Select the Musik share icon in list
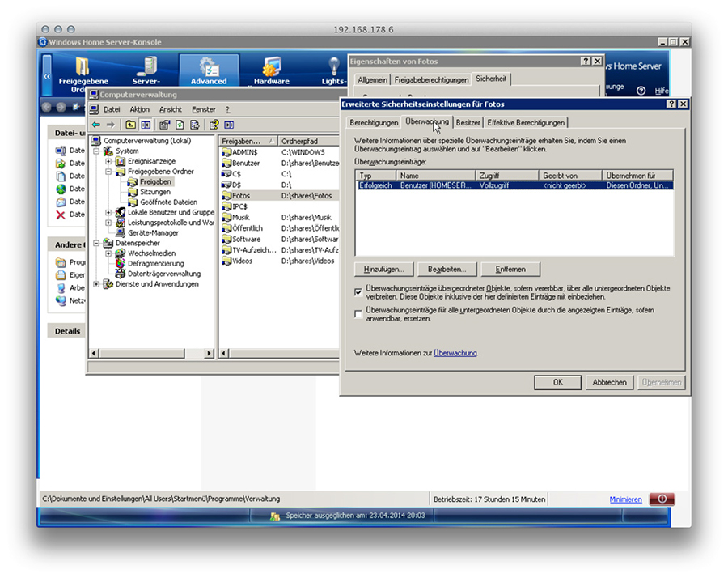728x578 pixels. 226,218
